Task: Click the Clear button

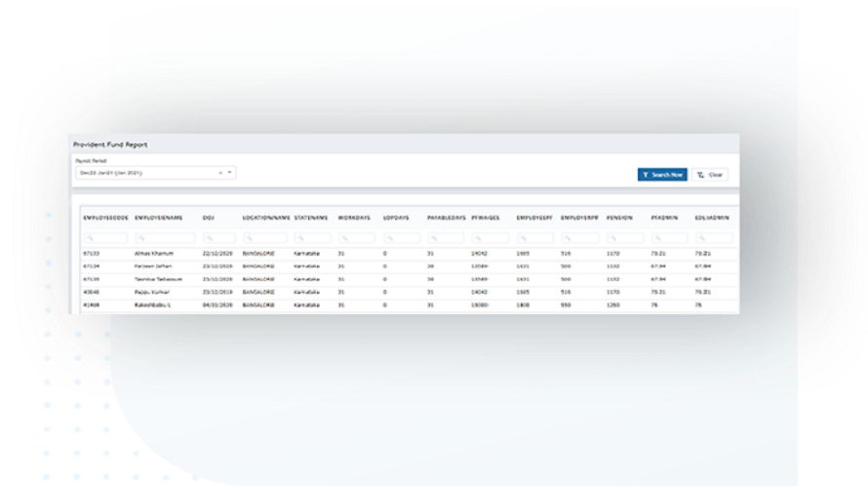Action: [x=711, y=175]
